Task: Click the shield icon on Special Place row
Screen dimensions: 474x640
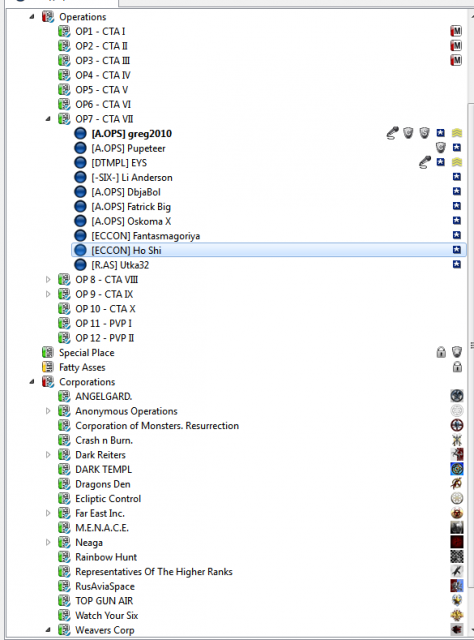Action: coord(457,352)
